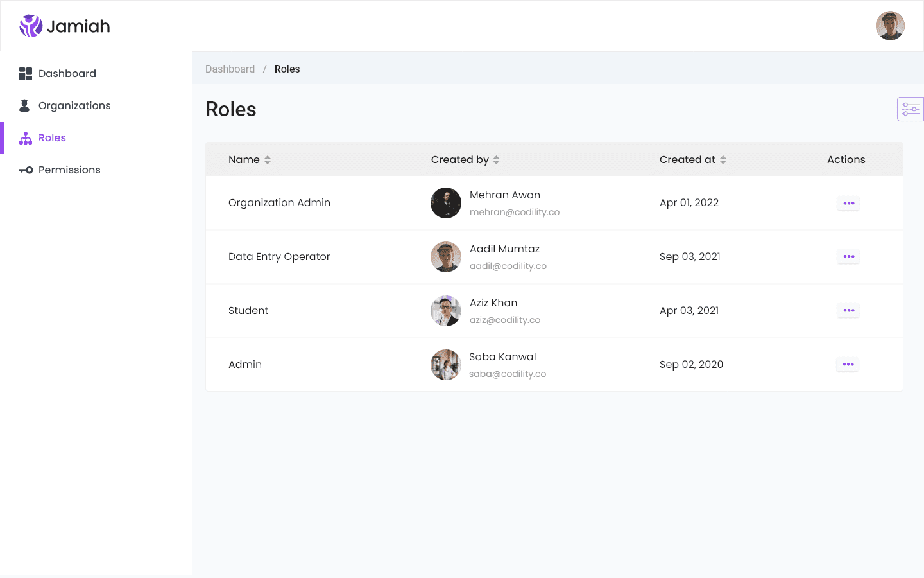Open actions menu for Student role

848,311
